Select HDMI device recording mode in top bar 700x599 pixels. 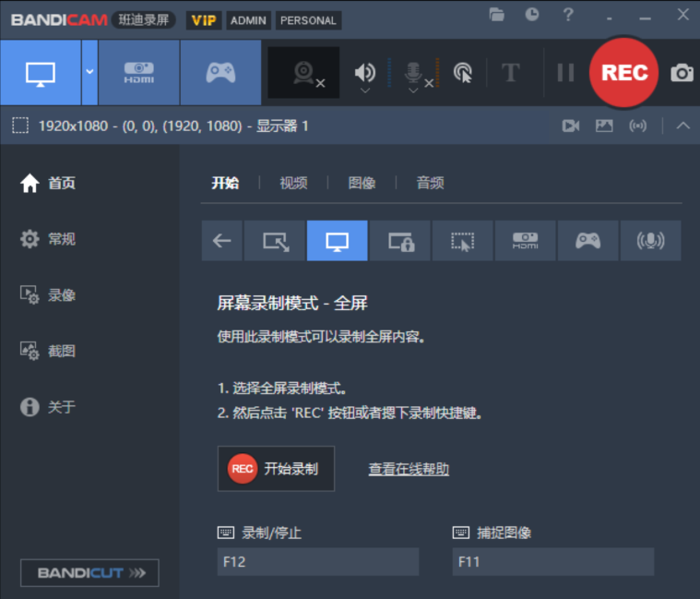(138, 73)
